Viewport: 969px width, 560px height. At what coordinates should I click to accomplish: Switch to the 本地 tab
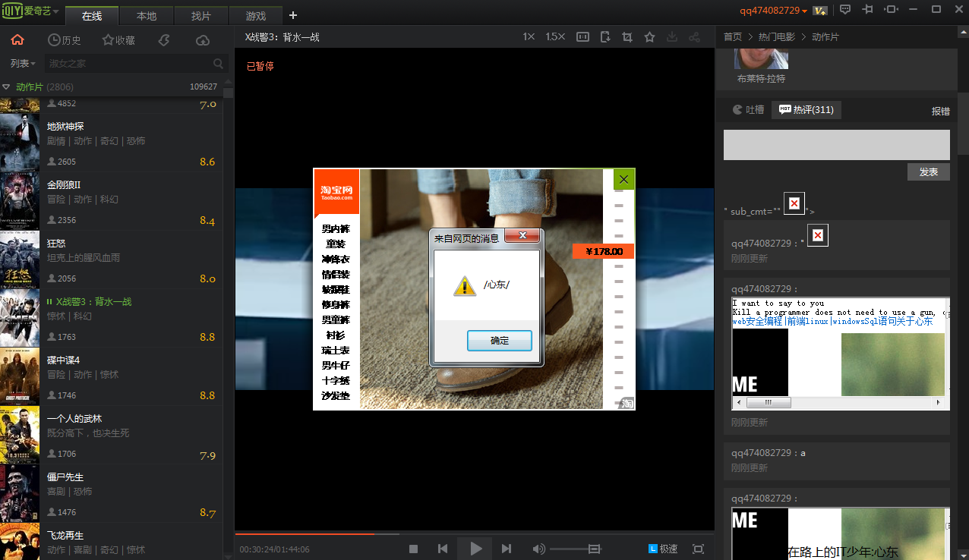[147, 16]
